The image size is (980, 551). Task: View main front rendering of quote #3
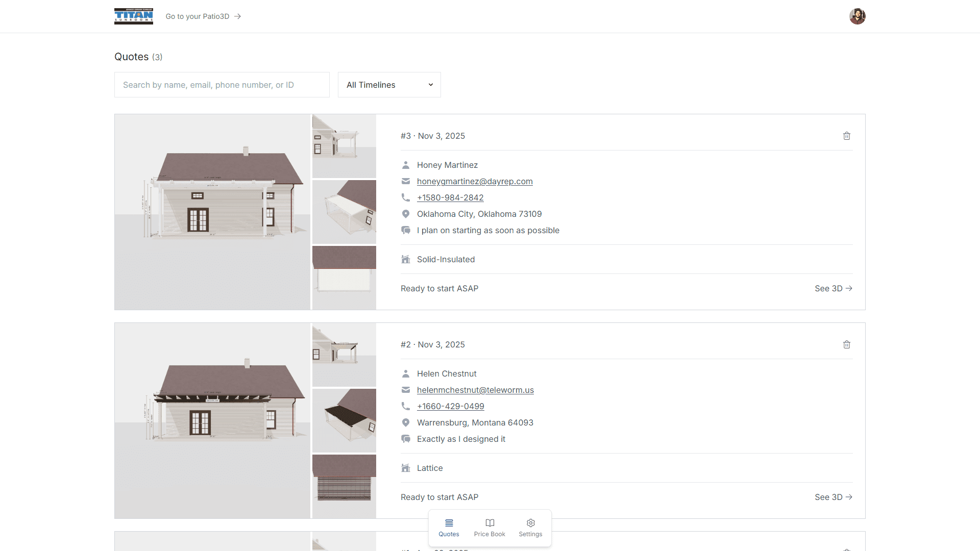pyautogui.click(x=212, y=212)
